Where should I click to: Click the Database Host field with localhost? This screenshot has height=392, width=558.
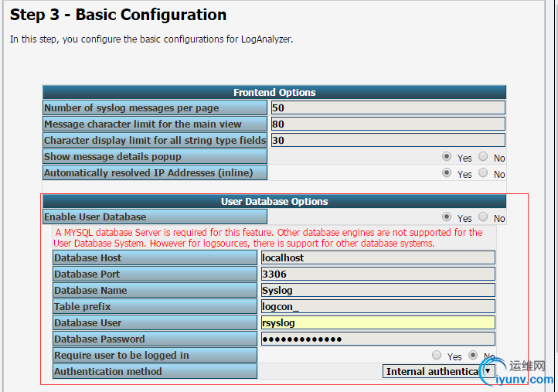click(x=378, y=257)
